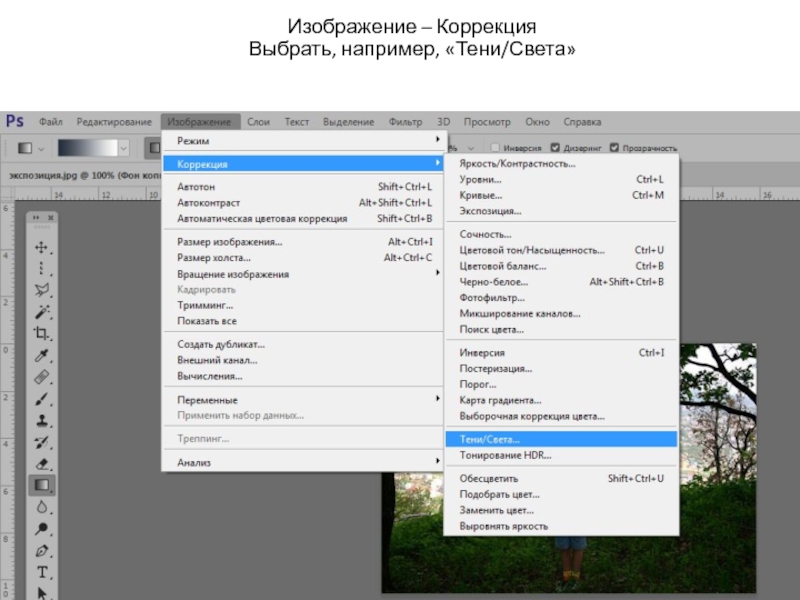Open the Фильтр menu
The image size is (800, 600).
pos(405,122)
